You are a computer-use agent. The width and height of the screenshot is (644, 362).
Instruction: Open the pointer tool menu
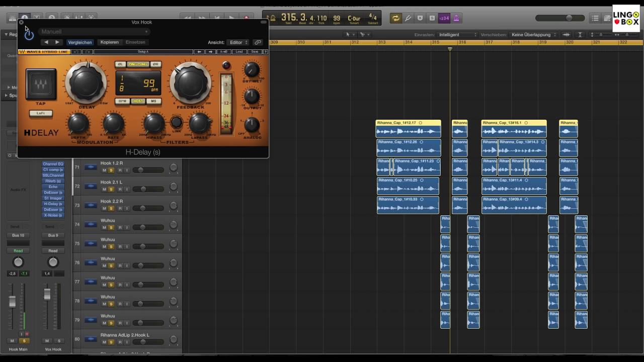[x=349, y=35]
